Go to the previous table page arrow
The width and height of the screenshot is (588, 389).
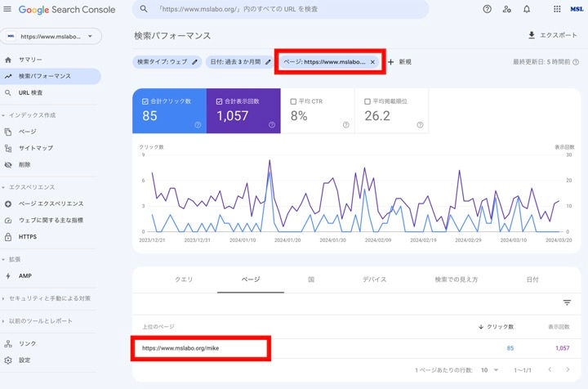[x=550, y=369]
